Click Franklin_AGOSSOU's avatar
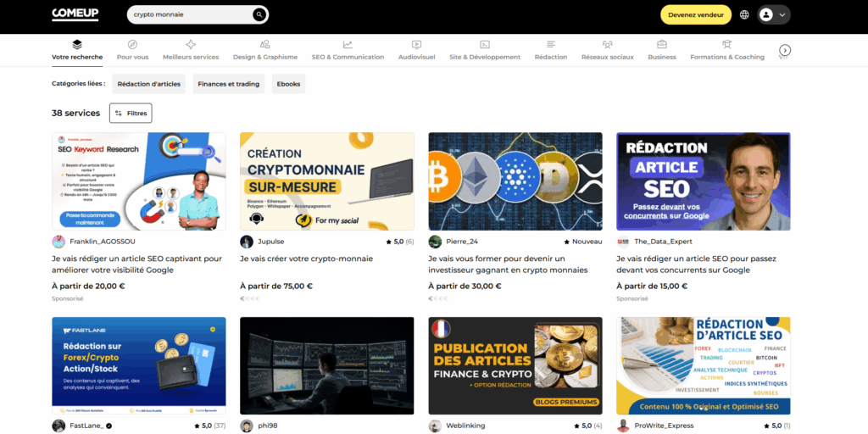 coord(58,242)
